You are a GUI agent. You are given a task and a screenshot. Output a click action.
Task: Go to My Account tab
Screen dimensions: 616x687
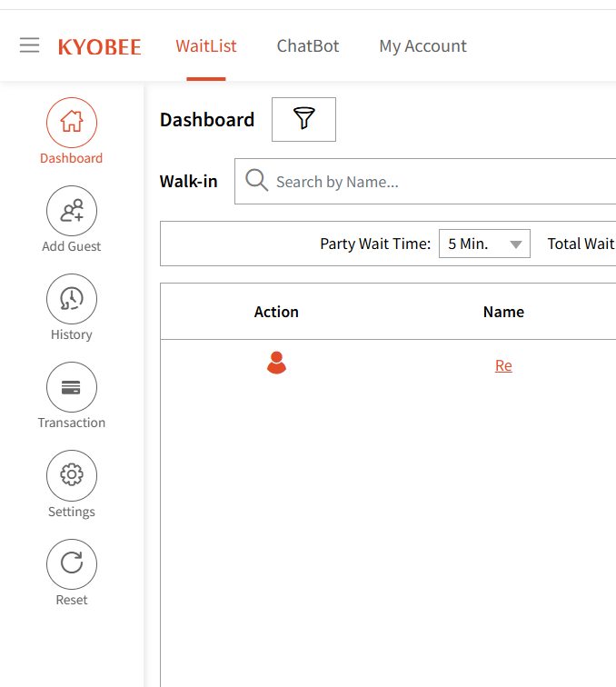tap(422, 46)
